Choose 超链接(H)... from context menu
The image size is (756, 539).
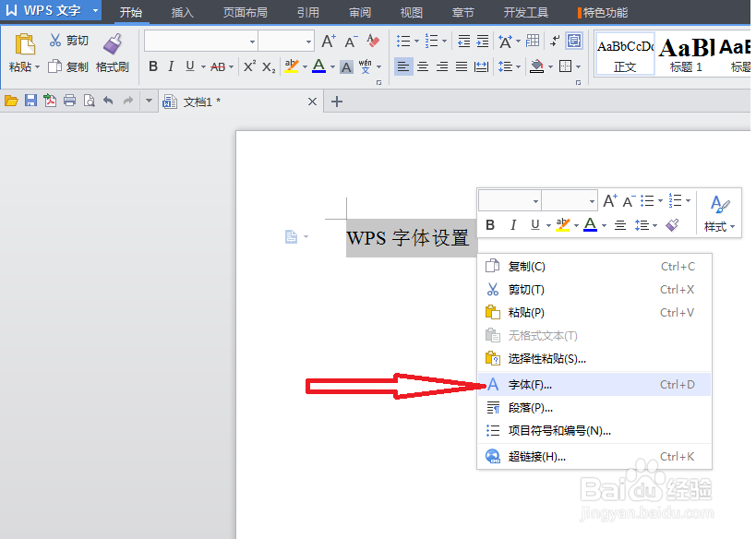594,456
